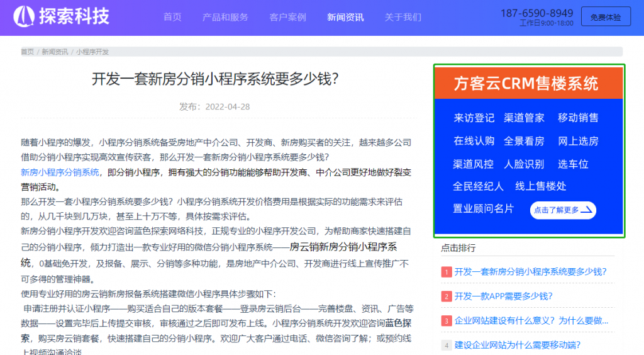Image resolution: width=644 pixels, height=355 pixels.
Task: Open ranked article 企业网站建设有什么意义?
Action: point(531,320)
